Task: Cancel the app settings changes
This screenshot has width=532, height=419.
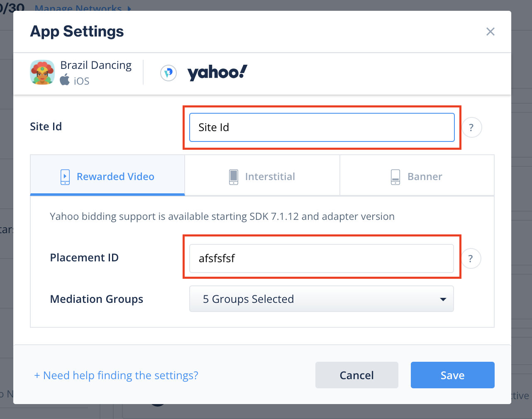Action: pyautogui.click(x=356, y=375)
